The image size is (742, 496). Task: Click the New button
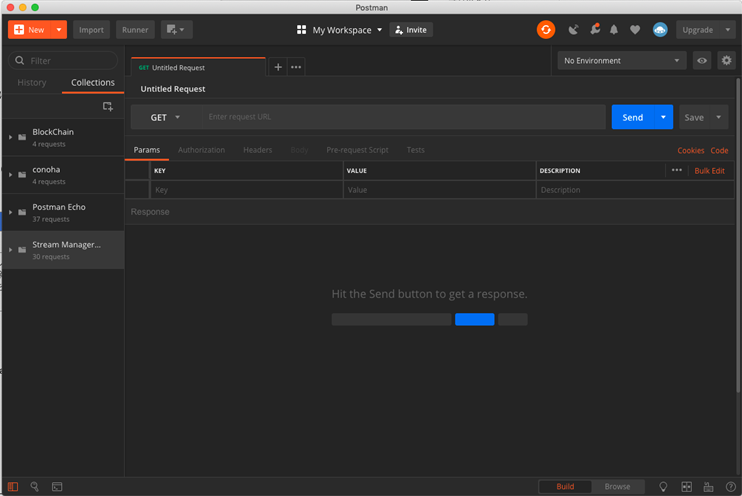click(30, 30)
